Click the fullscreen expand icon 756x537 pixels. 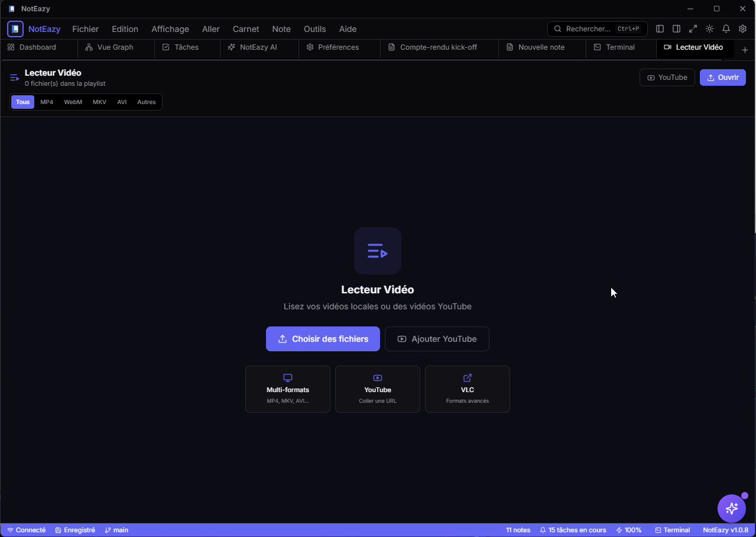pyautogui.click(x=693, y=29)
